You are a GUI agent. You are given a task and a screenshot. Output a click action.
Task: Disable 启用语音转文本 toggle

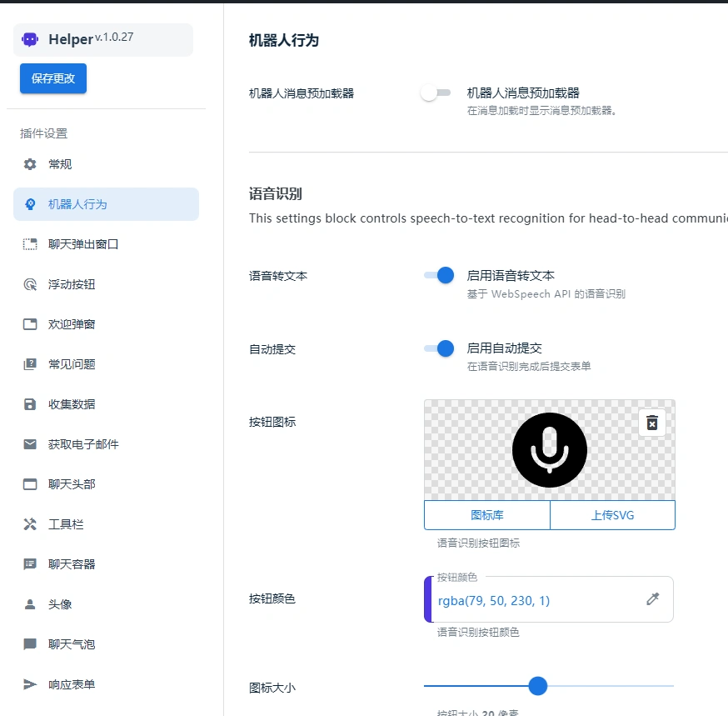pyautogui.click(x=438, y=276)
